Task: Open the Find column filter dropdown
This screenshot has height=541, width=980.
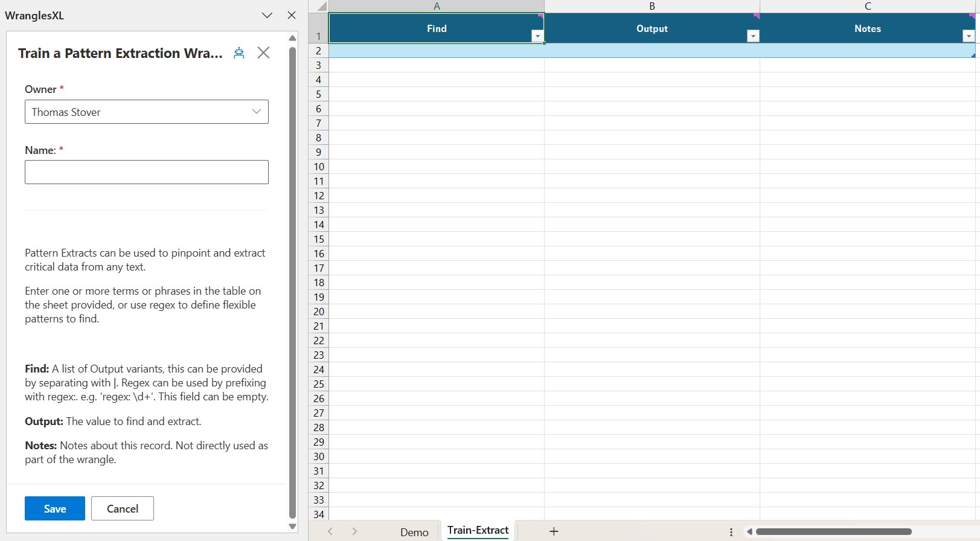Action: tap(537, 36)
